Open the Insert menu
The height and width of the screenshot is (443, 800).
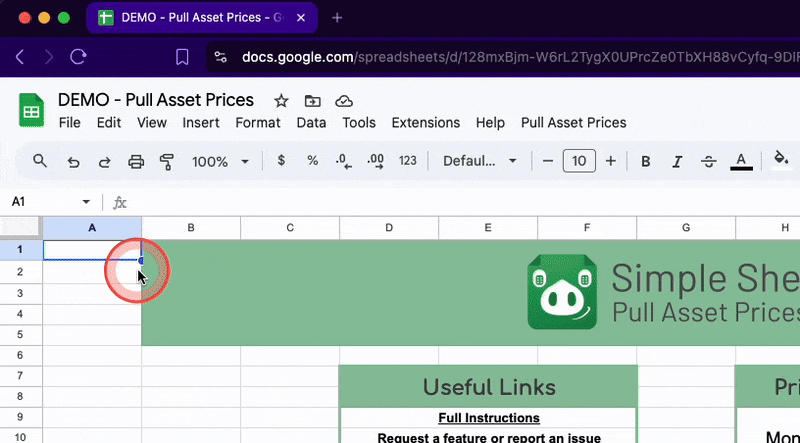pos(201,123)
